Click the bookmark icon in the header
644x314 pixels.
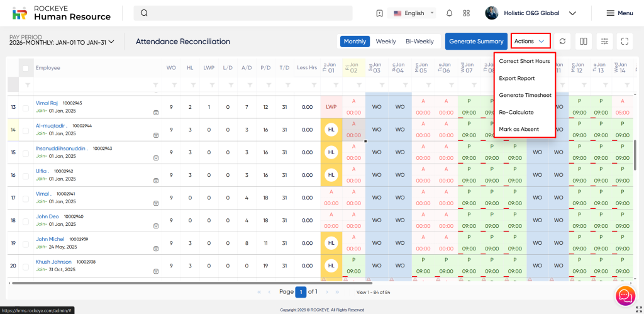pyautogui.click(x=379, y=13)
